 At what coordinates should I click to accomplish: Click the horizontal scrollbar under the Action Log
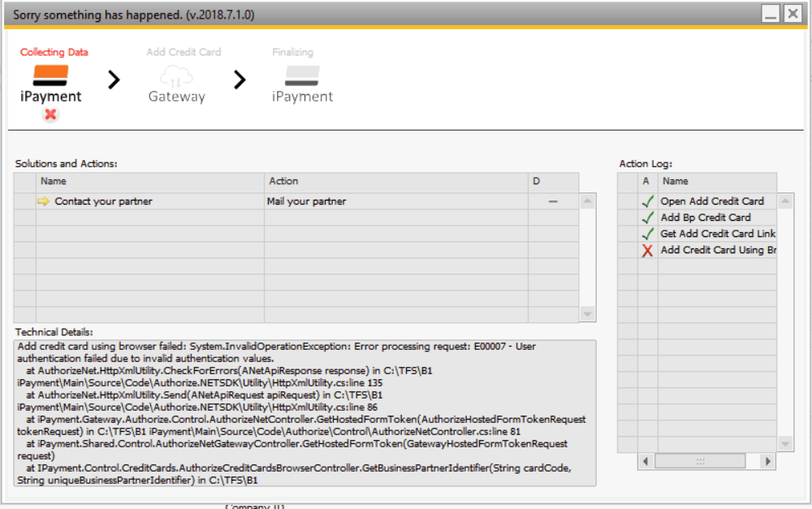[x=702, y=460]
